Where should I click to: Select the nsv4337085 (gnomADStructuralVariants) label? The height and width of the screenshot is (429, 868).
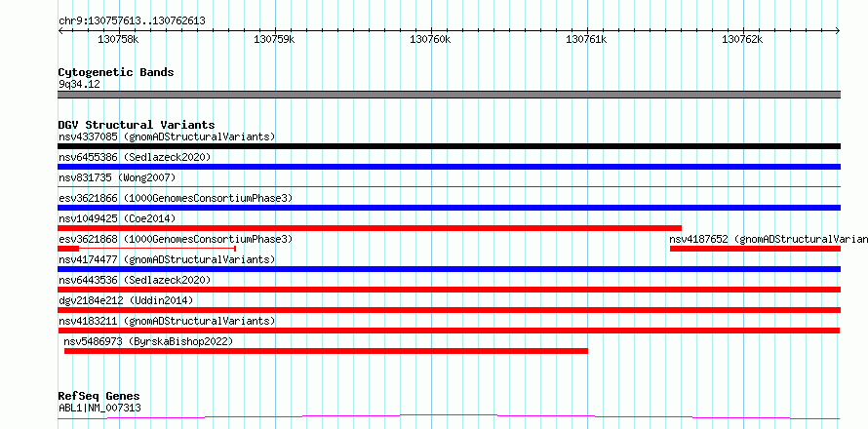tap(167, 136)
